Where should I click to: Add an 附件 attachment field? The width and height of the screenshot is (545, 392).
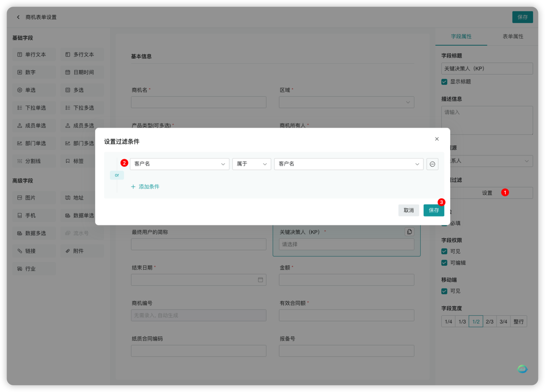(82, 251)
